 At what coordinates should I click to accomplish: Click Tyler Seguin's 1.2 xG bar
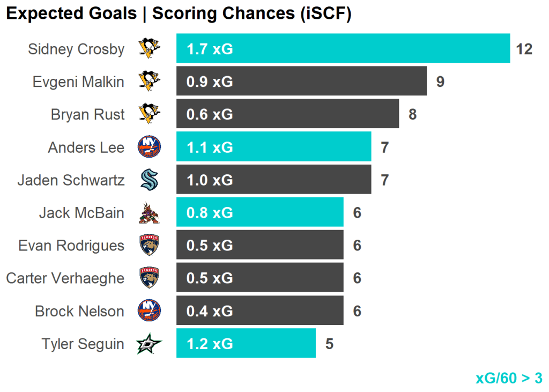pyautogui.click(x=246, y=344)
